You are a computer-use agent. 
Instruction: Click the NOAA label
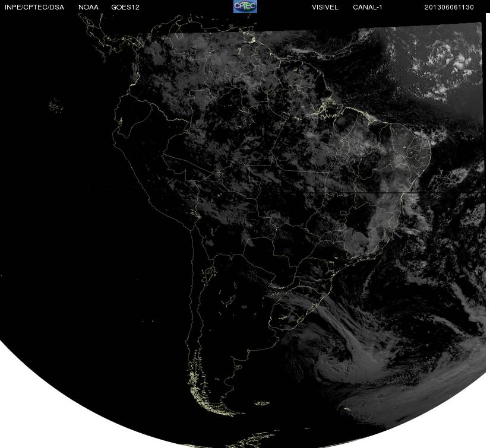pyautogui.click(x=88, y=7)
